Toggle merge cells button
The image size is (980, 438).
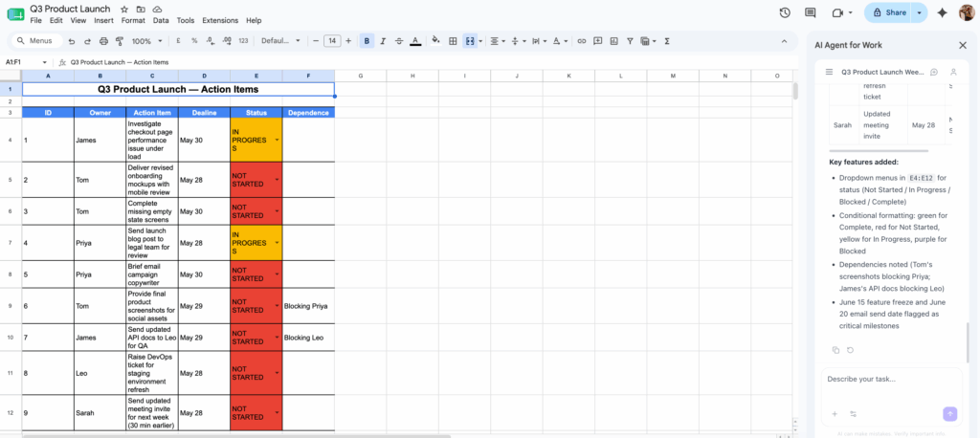coord(469,41)
